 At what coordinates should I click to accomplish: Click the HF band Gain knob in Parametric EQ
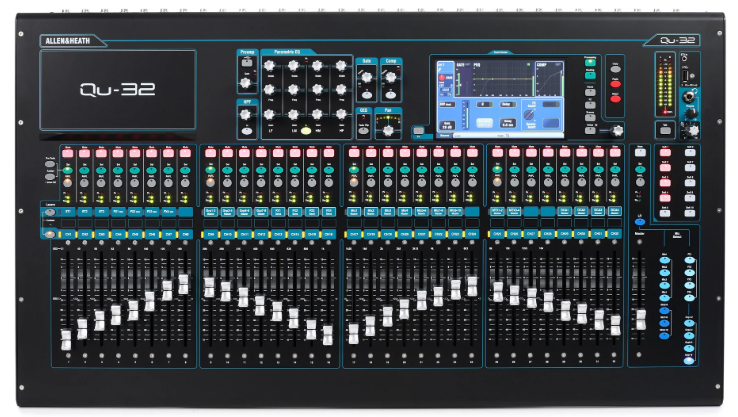pos(341,113)
